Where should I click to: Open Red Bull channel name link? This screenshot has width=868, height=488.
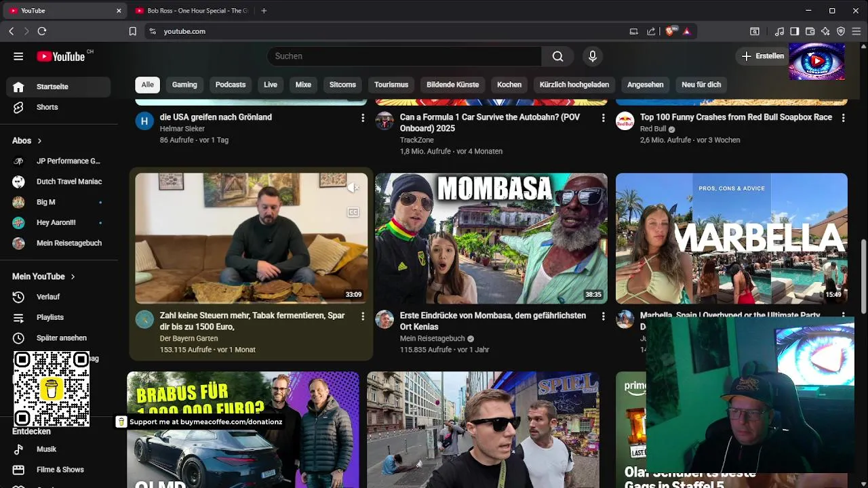[x=653, y=129]
